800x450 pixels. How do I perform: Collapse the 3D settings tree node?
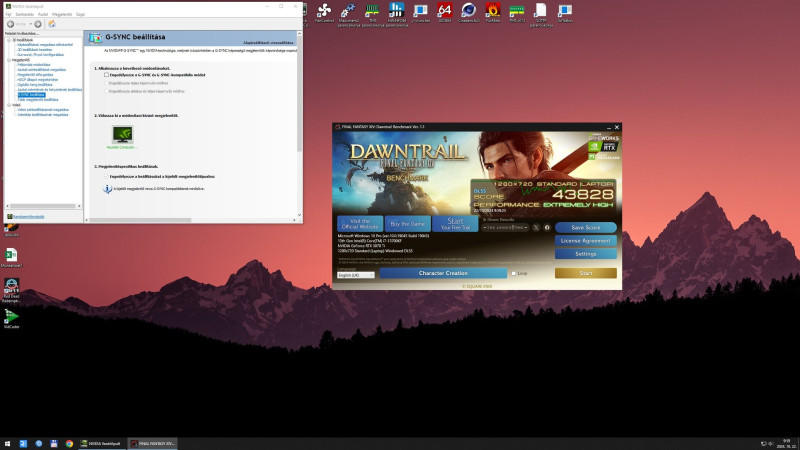(x=9, y=40)
